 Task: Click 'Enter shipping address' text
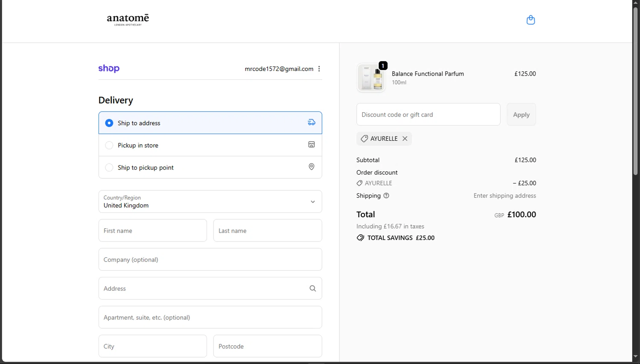505,195
